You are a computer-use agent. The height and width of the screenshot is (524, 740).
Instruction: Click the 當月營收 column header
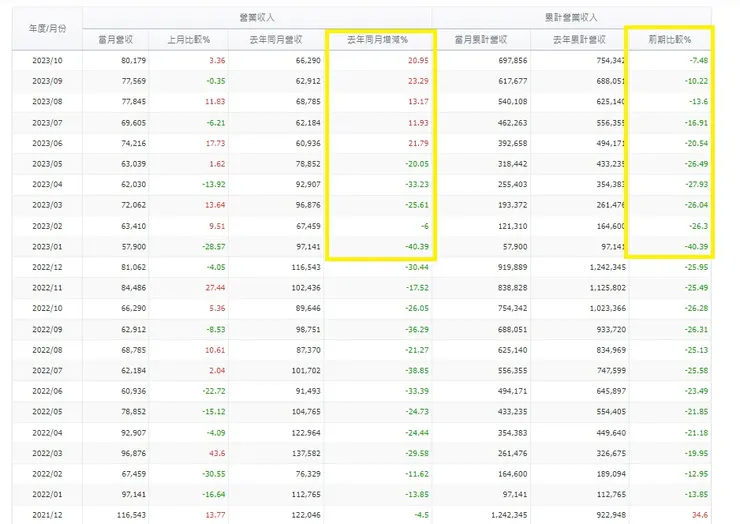[116, 40]
